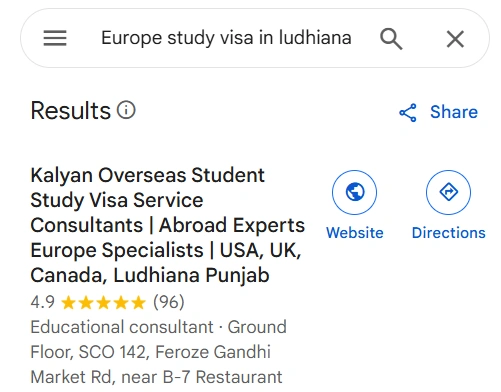Click the 'Canada, Ludhiana Punjab' title line
This screenshot has width=501, height=392.
[150, 275]
